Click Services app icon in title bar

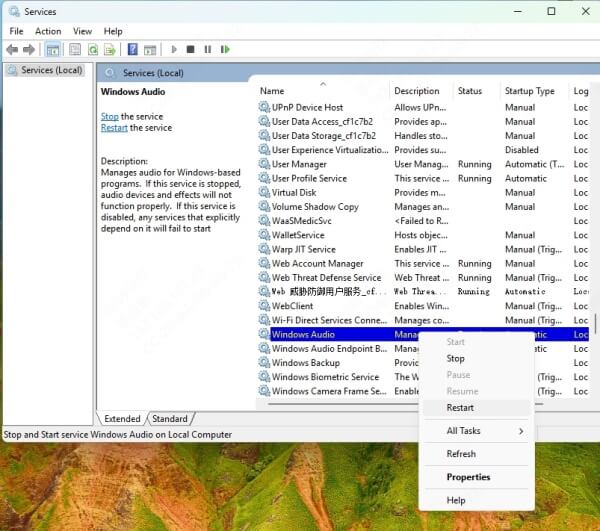point(14,12)
